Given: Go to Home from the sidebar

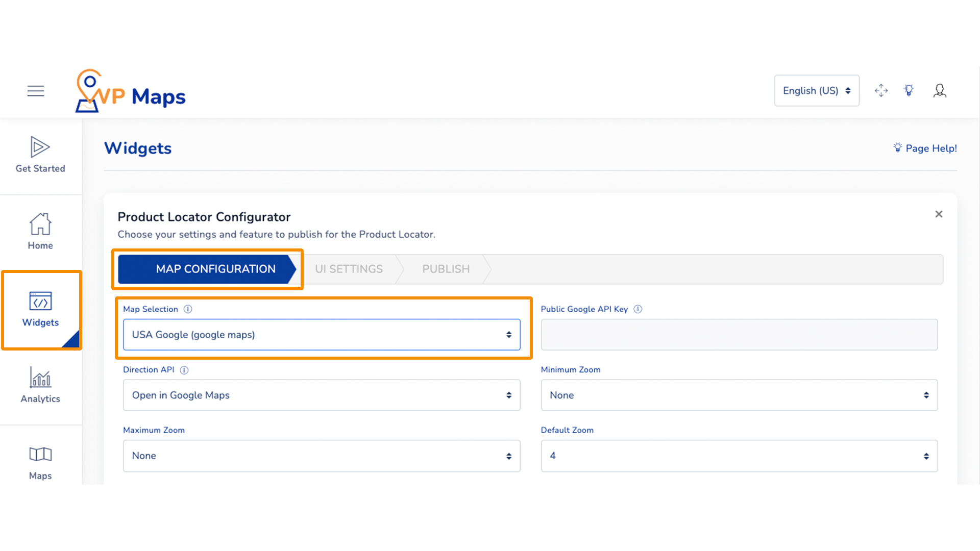Looking at the screenshot, I should pos(40,232).
